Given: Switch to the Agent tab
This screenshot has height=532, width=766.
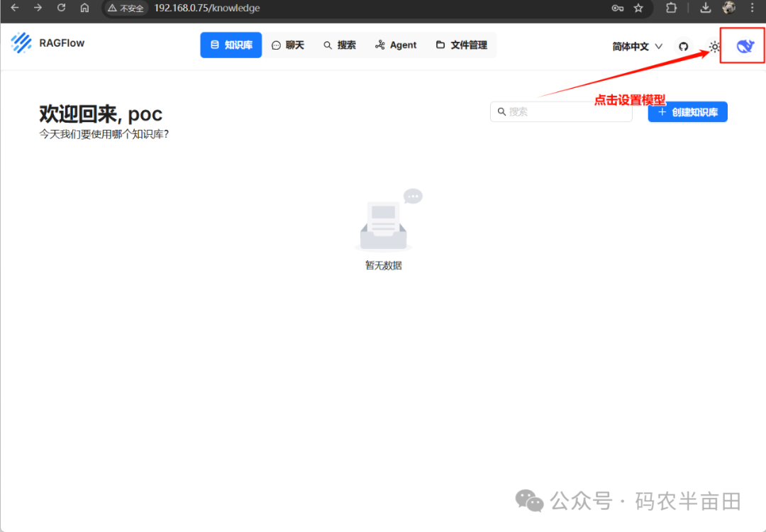Looking at the screenshot, I should pos(396,45).
